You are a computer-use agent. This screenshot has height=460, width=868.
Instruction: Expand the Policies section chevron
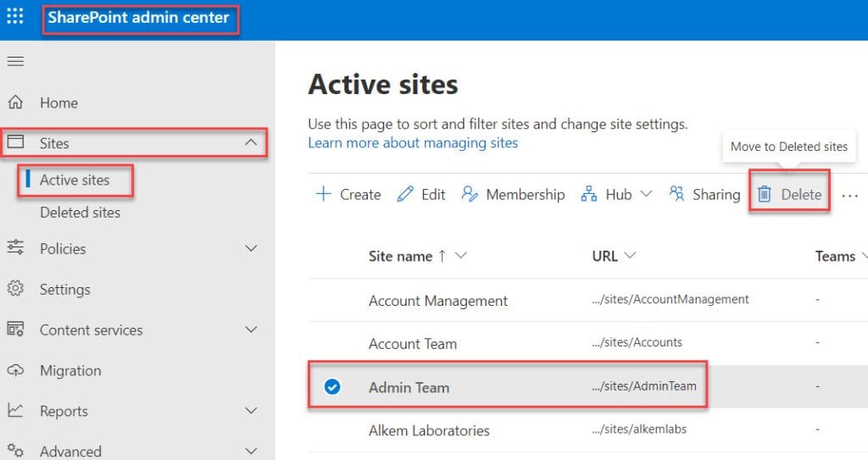point(251,248)
